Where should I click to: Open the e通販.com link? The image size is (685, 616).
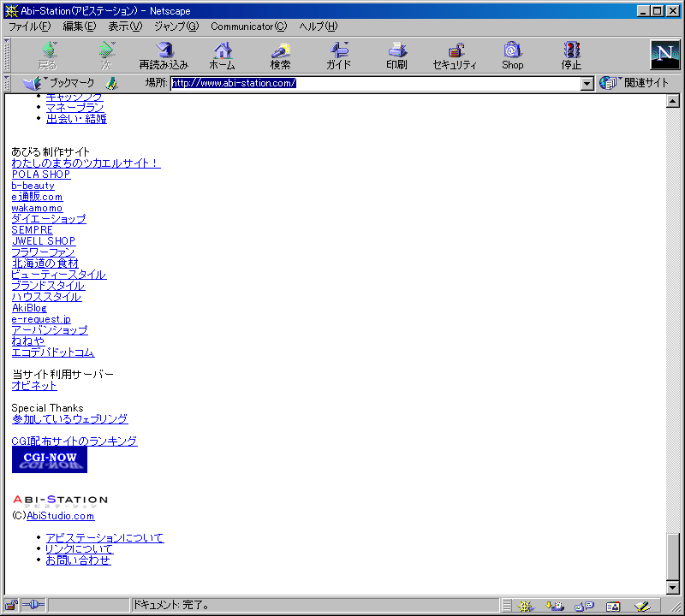[37, 197]
